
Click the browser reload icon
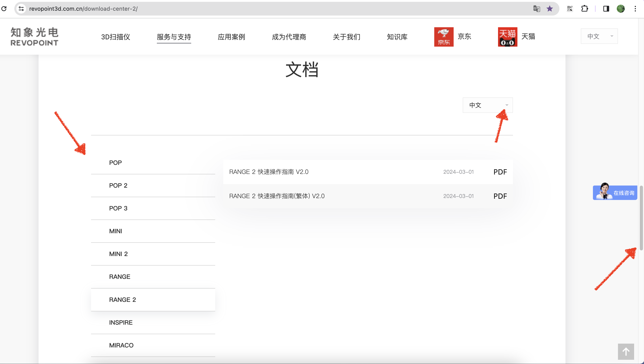[4, 9]
